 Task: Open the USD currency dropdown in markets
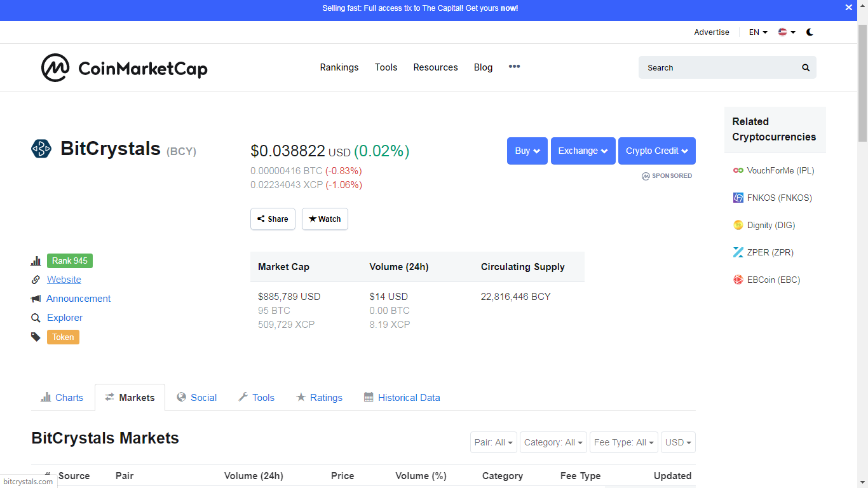[678, 442]
